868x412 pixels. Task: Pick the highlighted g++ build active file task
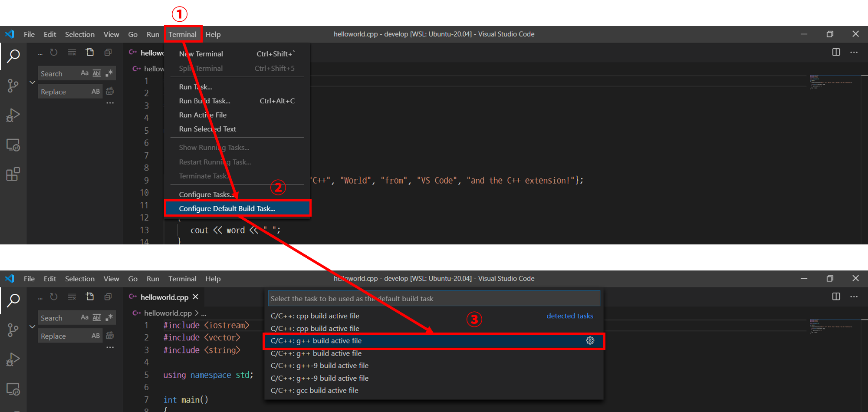[434, 341]
